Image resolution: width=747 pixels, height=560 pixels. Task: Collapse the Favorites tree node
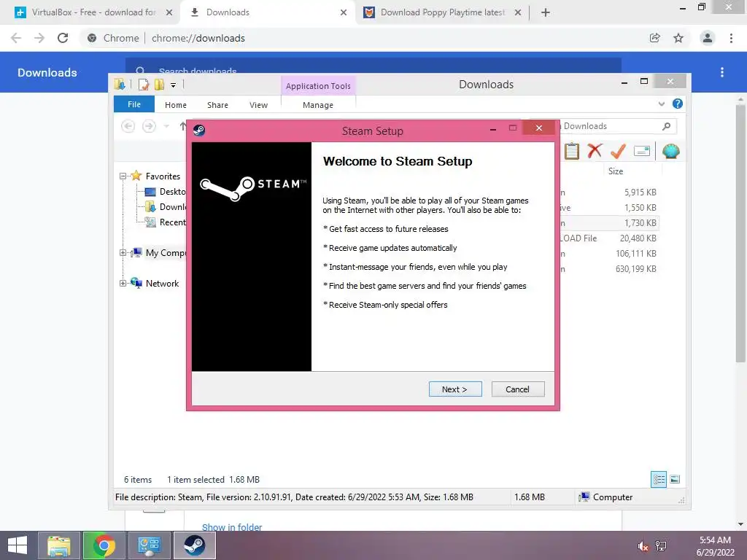click(123, 176)
